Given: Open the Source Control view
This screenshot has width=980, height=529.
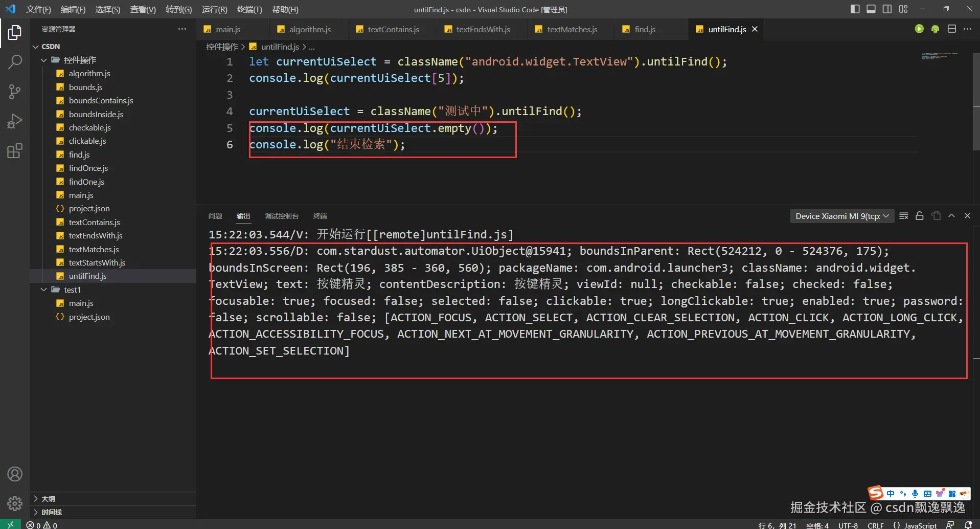Looking at the screenshot, I should (15, 92).
